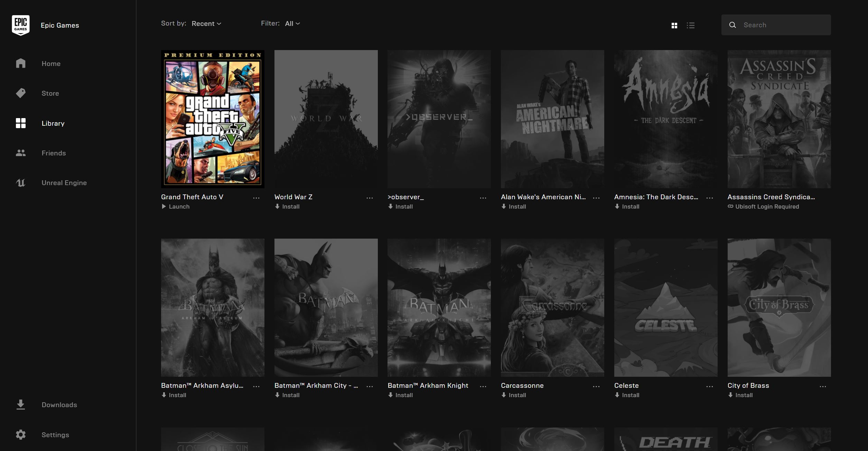
Task: Open the Alan Wake's American Nightmare cover
Action: 552,119
